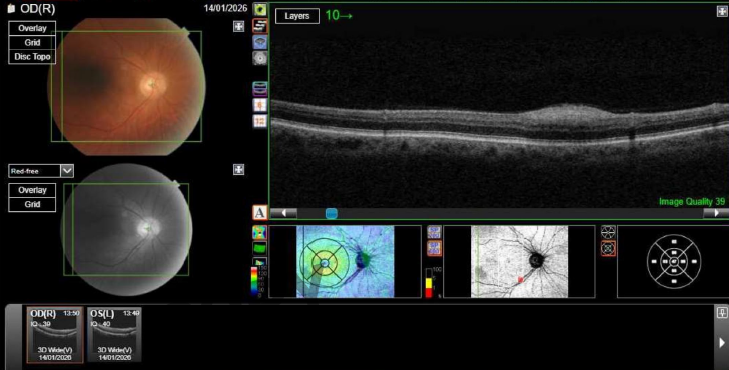The image size is (729, 370).
Task: Toggle Disc Topo on the fundus image
Action: 32,57
